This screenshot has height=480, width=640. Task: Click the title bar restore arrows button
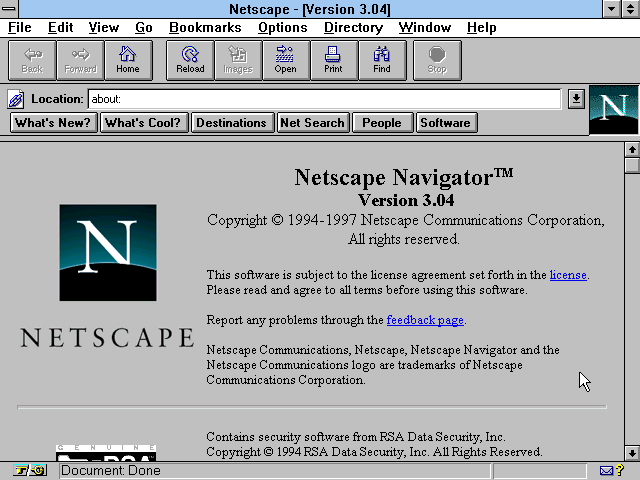(631, 9)
